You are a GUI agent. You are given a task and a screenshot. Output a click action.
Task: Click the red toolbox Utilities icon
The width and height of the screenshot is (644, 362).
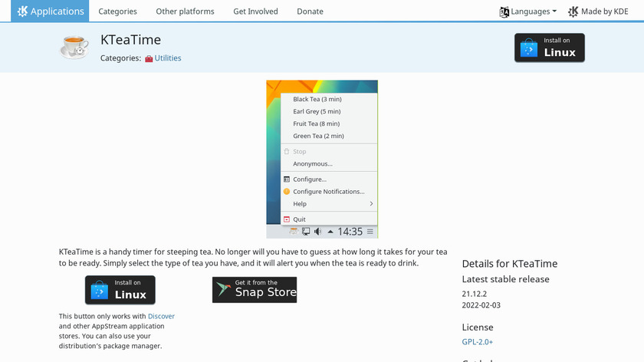pos(149,59)
